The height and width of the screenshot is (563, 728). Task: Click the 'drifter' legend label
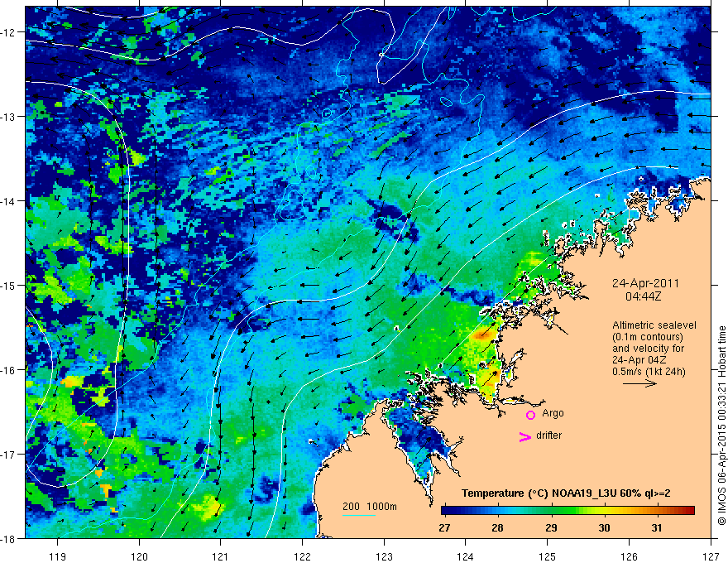coord(548,435)
